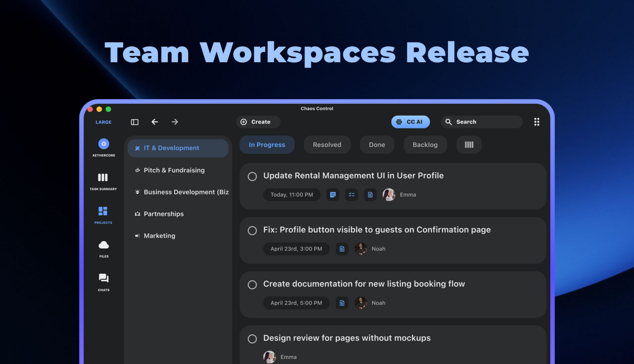Viewport: 634px width, 364px height.
Task: Mark Create documentation task complete
Action: click(x=252, y=285)
